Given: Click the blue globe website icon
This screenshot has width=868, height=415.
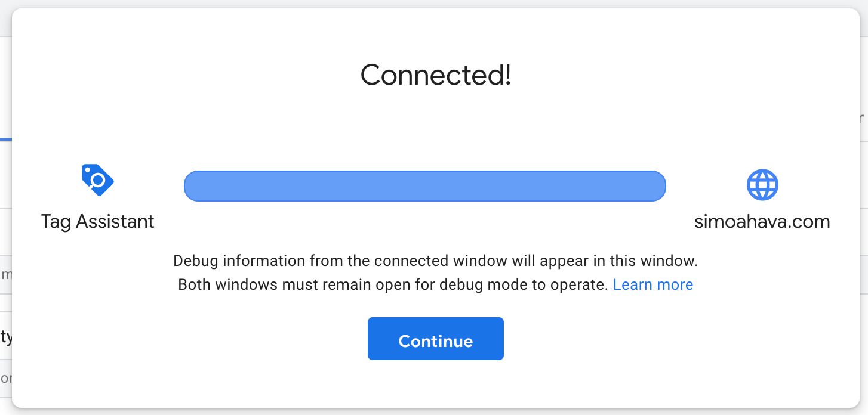Looking at the screenshot, I should [x=762, y=185].
